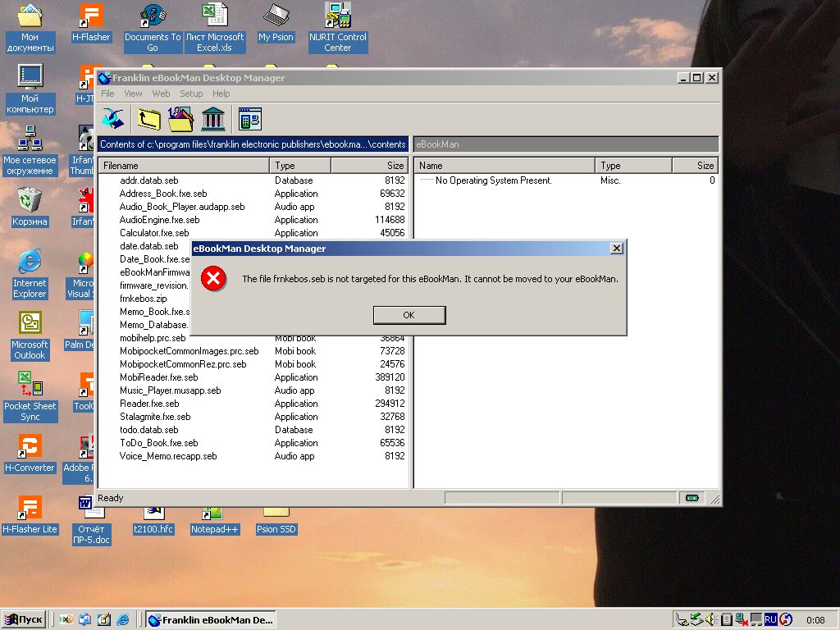Open the File menu

pos(107,94)
